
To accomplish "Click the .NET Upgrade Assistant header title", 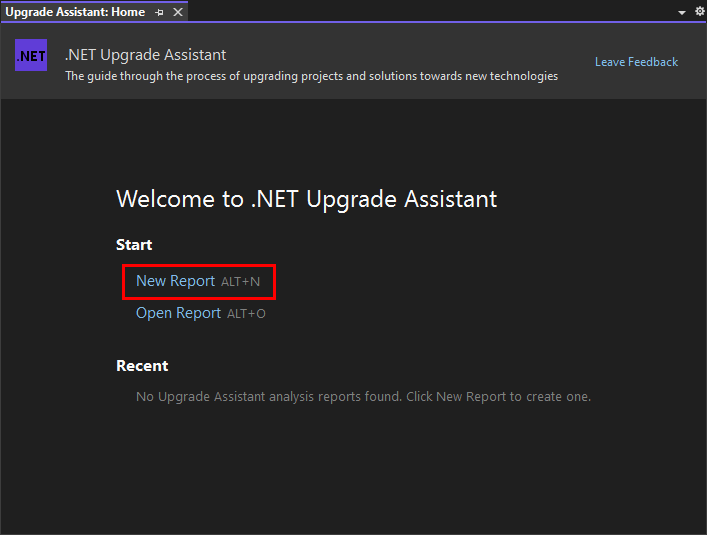I will (x=145, y=55).
